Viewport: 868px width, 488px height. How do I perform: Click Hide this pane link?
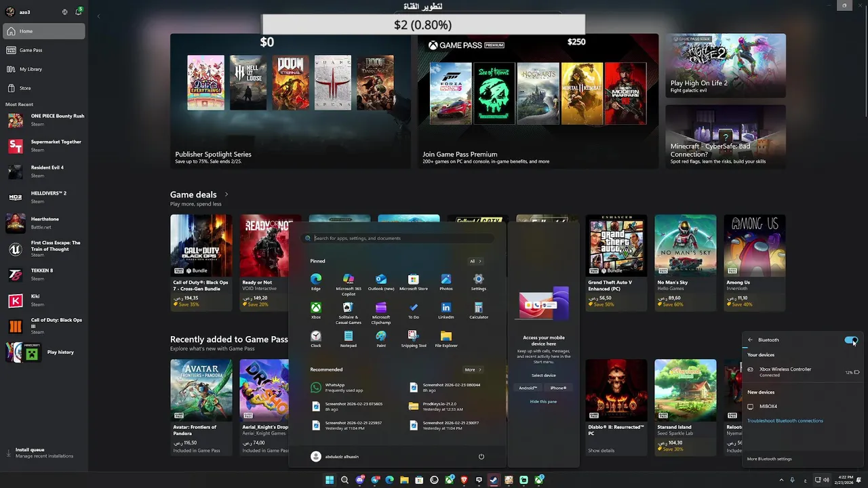pos(543,401)
